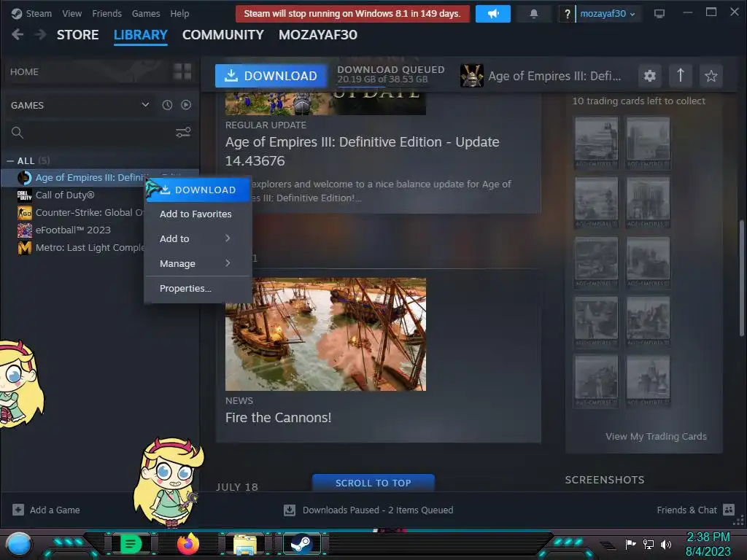The height and width of the screenshot is (560, 747).
Task: Click the question mark help icon
Action: click(567, 14)
